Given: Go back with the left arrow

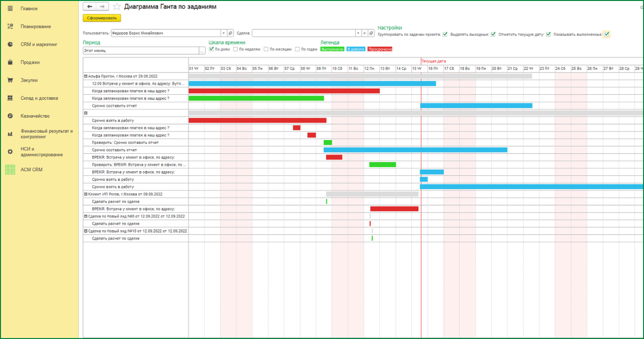Looking at the screenshot, I should [x=90, y=7].
